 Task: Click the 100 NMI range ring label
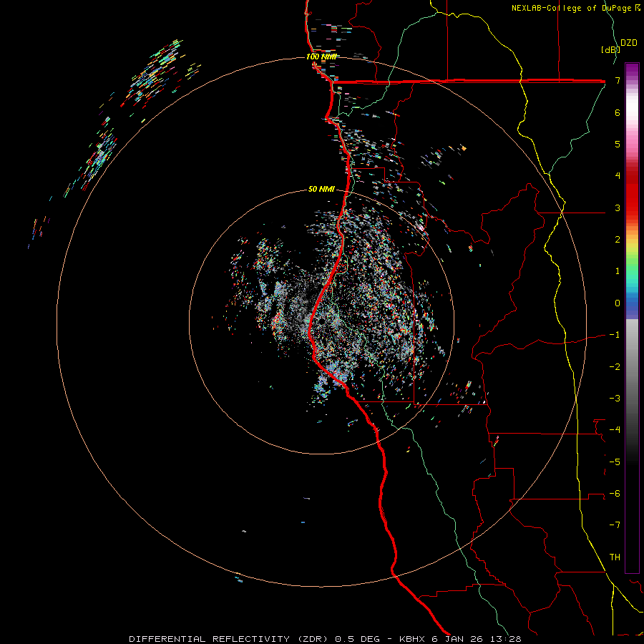pos(321,57)
